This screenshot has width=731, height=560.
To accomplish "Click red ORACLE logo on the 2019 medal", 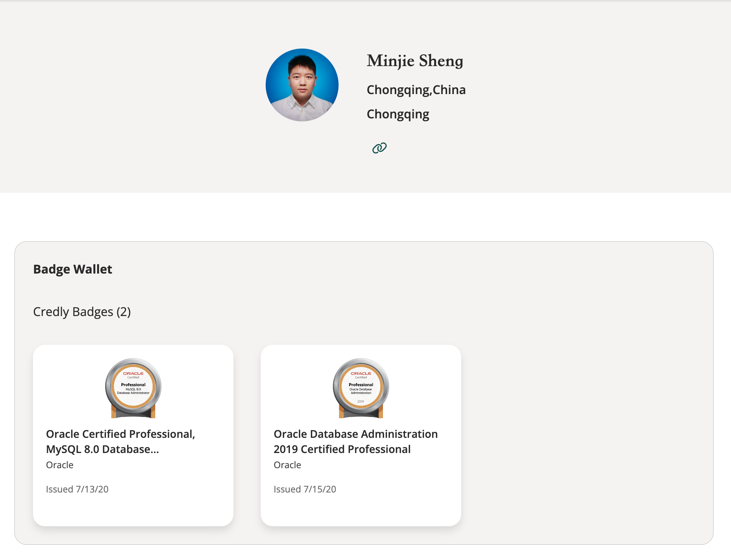I will (x=361, y=373).
